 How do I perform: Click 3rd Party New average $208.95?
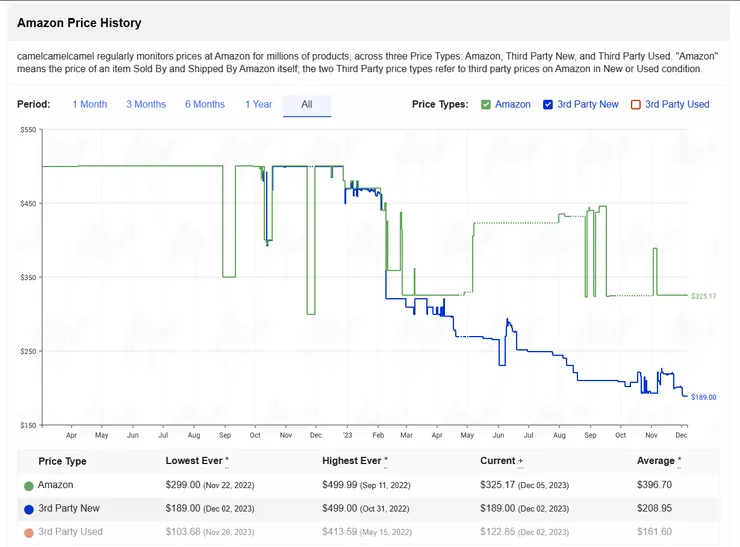[654, 508]
